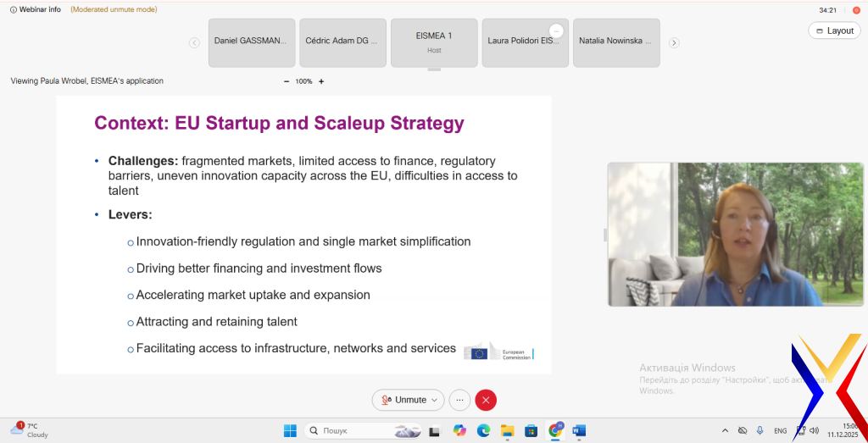
Task: Open more options on Laura Polidori's tile
Action: pyautogui.click(x=556, y=30)
